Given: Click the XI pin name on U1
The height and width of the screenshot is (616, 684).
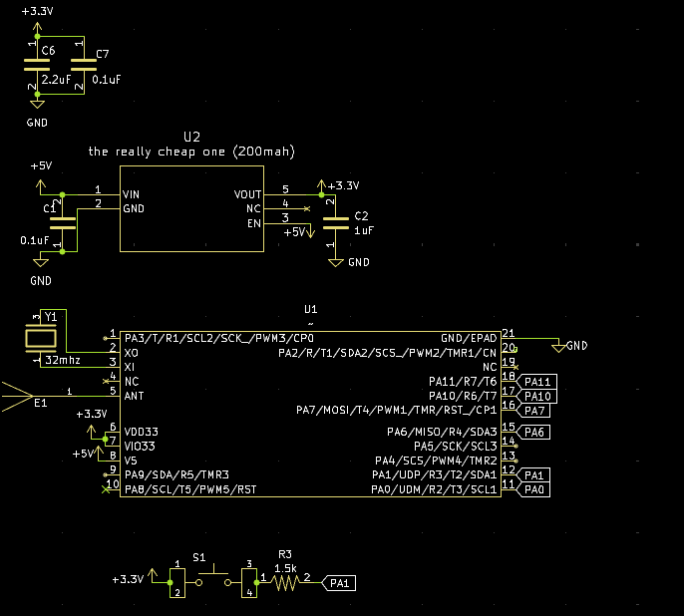Looking at the screenshot, I should [130, 367].
